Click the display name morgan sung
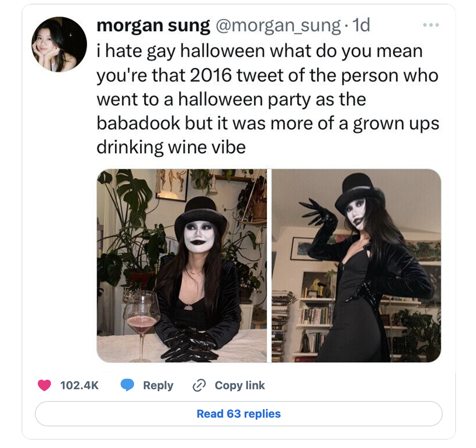The height and width of the screenshot is (448, 476). (153, 25)
